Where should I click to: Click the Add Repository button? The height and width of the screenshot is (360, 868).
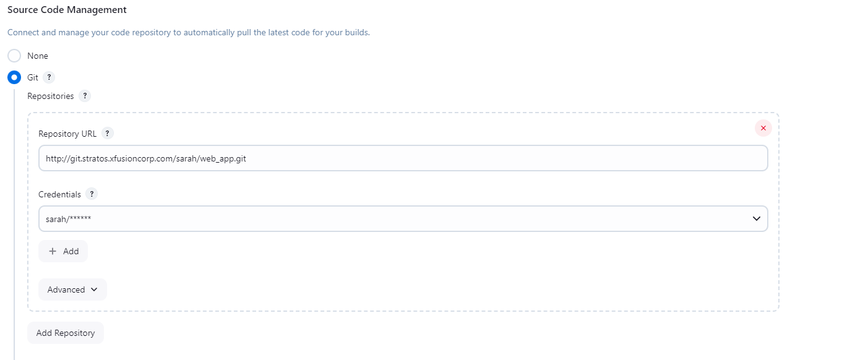click(66, 333)
